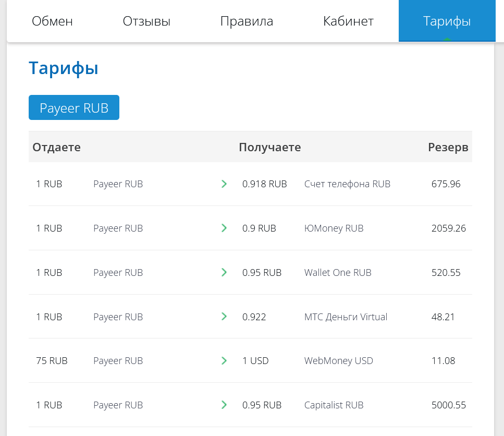Open the Отзывы tab
This screenshot has width=504, height=436.
pyautogui.click(x=146, y=21)
